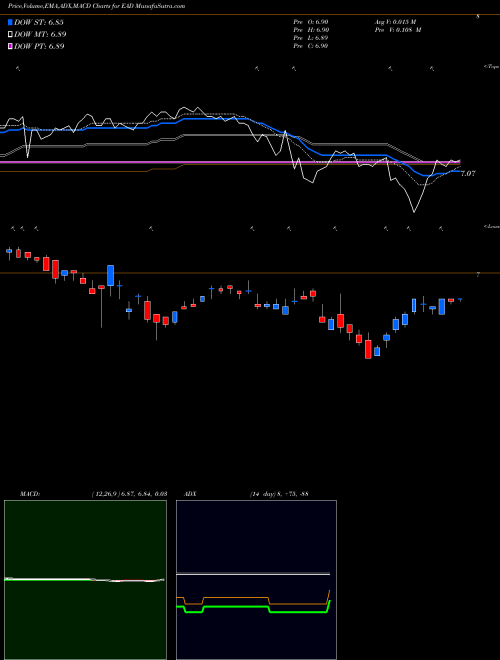Click the '<Lows' marker label
The height and width of the screenshot is (660, 500).
[492, 227]
